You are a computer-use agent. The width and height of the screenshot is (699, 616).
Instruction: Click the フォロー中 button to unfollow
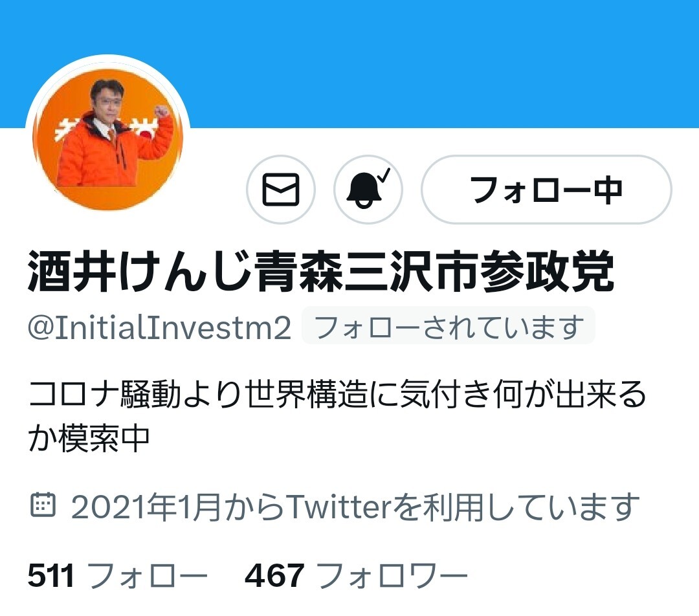coord(546,190)
